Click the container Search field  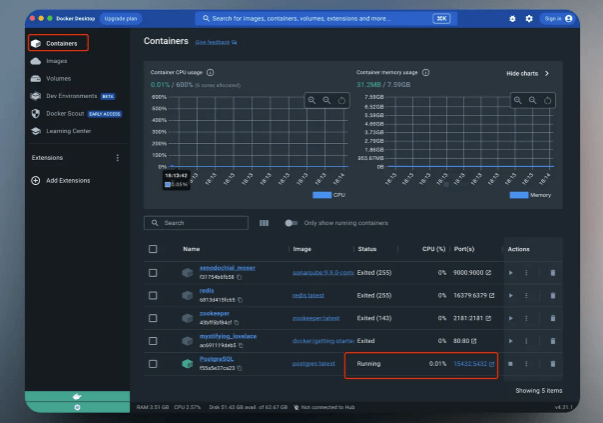click(196, 223)
